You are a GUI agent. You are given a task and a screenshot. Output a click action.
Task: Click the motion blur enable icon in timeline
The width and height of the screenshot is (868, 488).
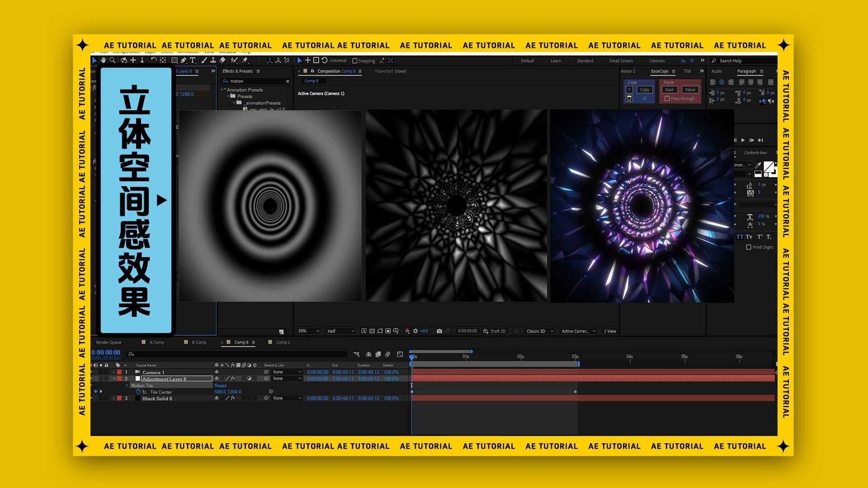point(387,354)
